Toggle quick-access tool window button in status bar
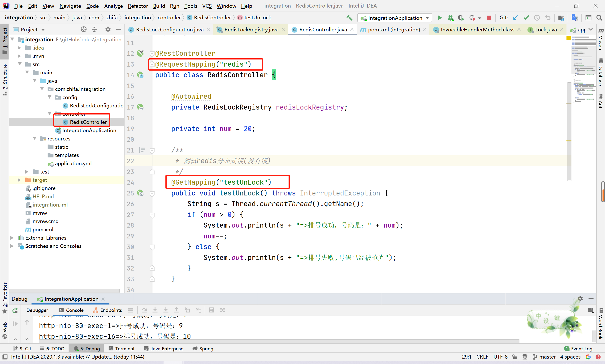The height and width of the screenshot is (364, 605). click(x=5, y=357)
